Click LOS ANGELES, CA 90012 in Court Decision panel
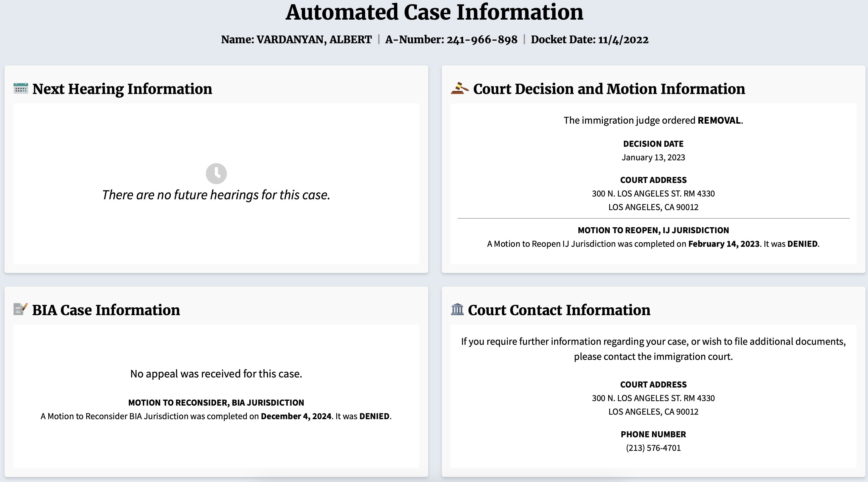Screen dimensions: 868x482 pyautogui.click(x=653, y=207)
